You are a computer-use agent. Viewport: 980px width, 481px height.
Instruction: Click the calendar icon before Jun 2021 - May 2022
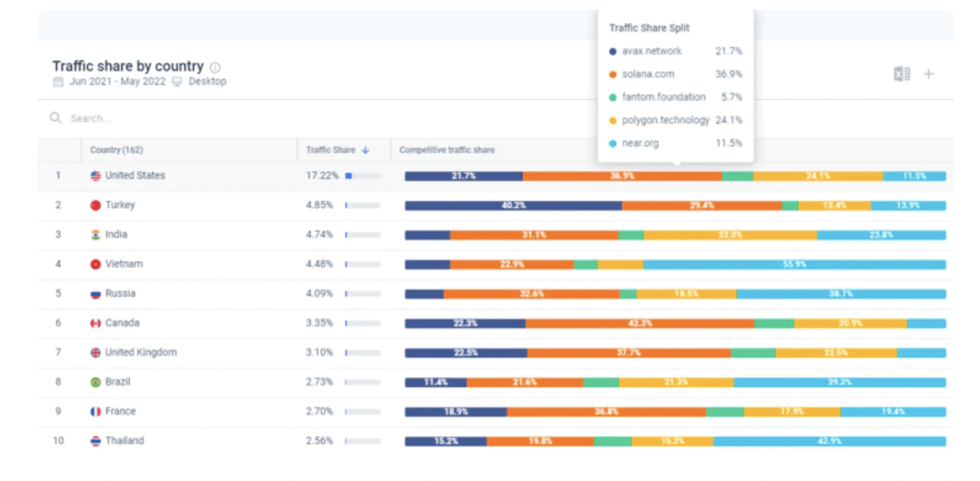coord(58,81)
